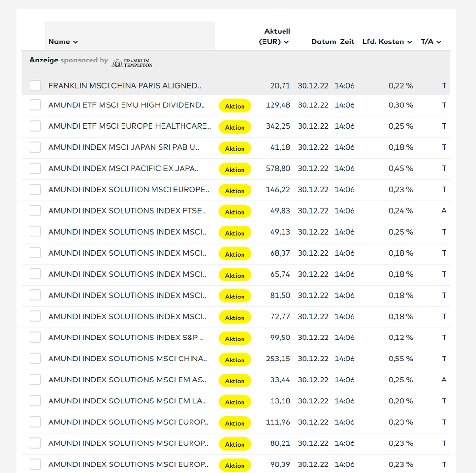Sort by Lfd. Kosten column header
Viewport: 476px width, 473px height.
point(387,41)
